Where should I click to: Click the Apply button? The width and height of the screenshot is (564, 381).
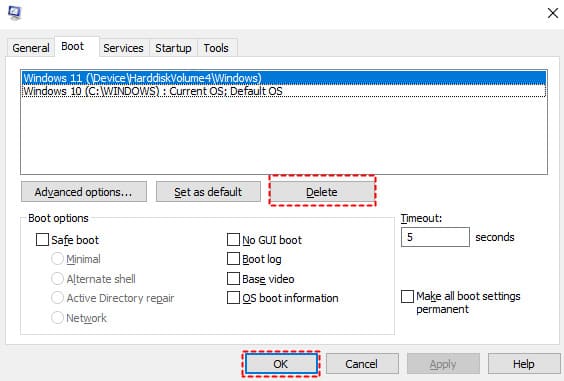pyautogui.click(x=443, y=364)
